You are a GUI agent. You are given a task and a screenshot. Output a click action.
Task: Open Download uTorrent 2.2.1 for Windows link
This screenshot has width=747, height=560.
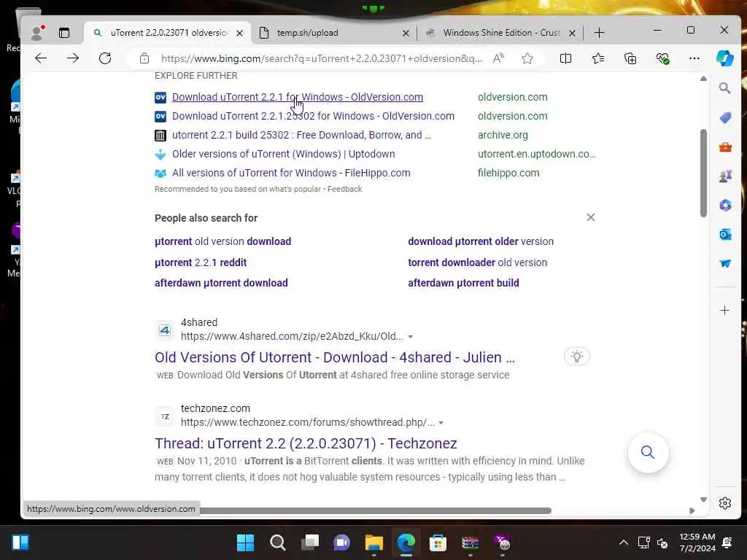point(298,97)
